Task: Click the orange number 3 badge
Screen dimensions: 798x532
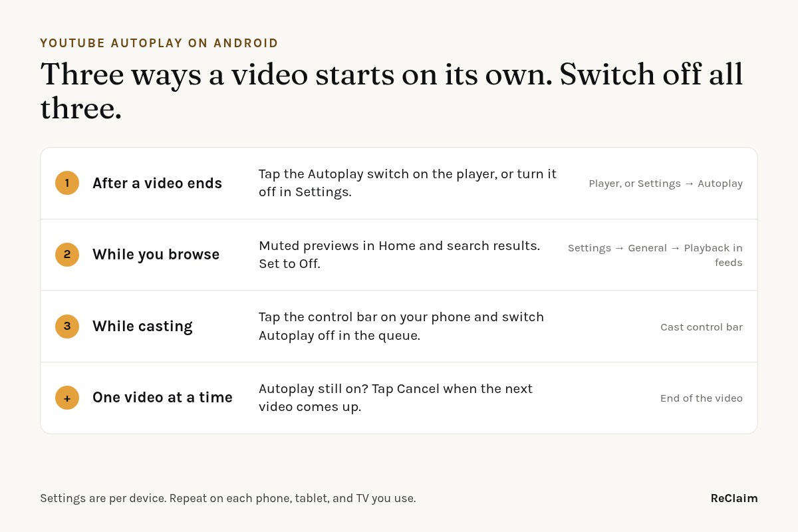Action: click(67, 327)
